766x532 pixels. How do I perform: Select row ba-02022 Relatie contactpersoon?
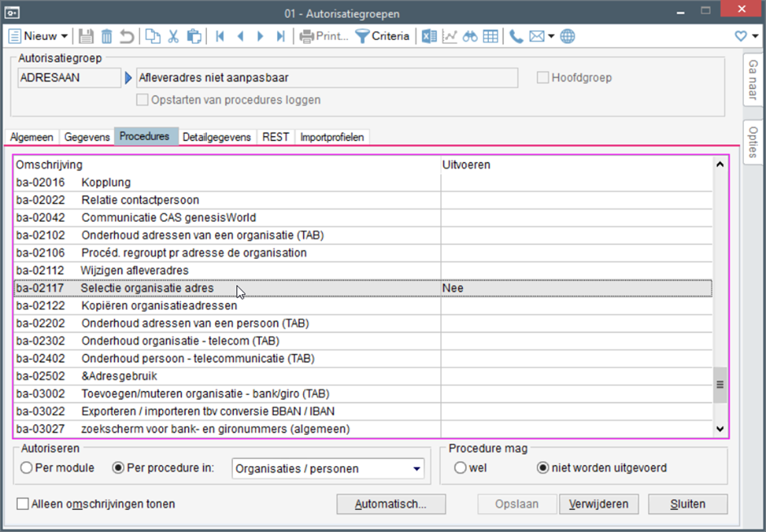(363, 200)
